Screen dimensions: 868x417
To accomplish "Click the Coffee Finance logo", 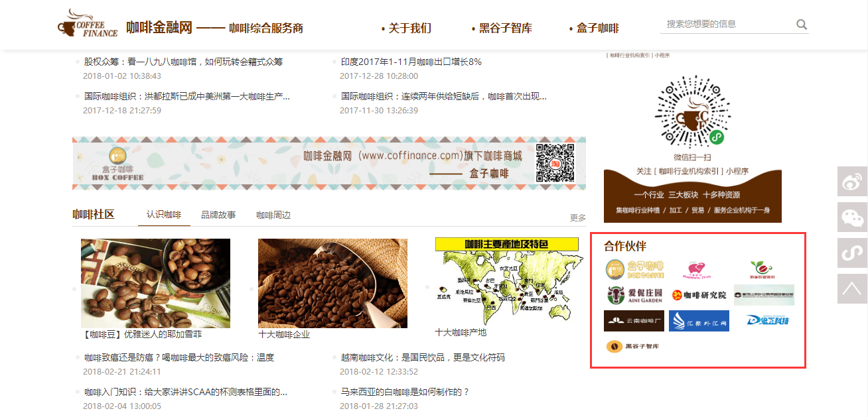I will click(x=88, y=25).
